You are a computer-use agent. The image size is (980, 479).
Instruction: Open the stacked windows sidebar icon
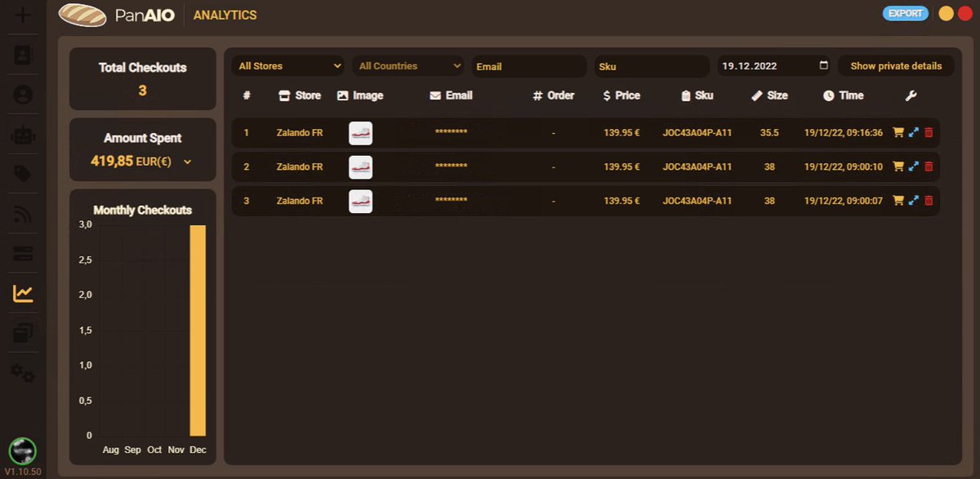point(23,333)
